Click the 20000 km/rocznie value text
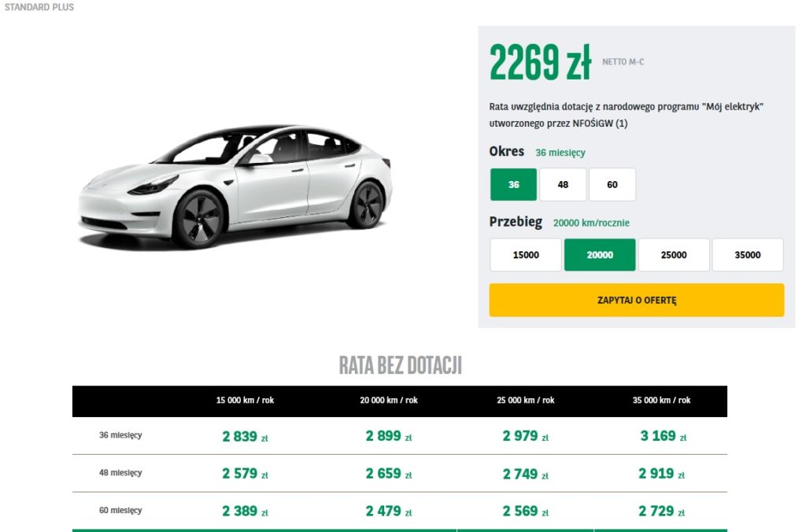806x532 pixels. [x=591, y=223]
